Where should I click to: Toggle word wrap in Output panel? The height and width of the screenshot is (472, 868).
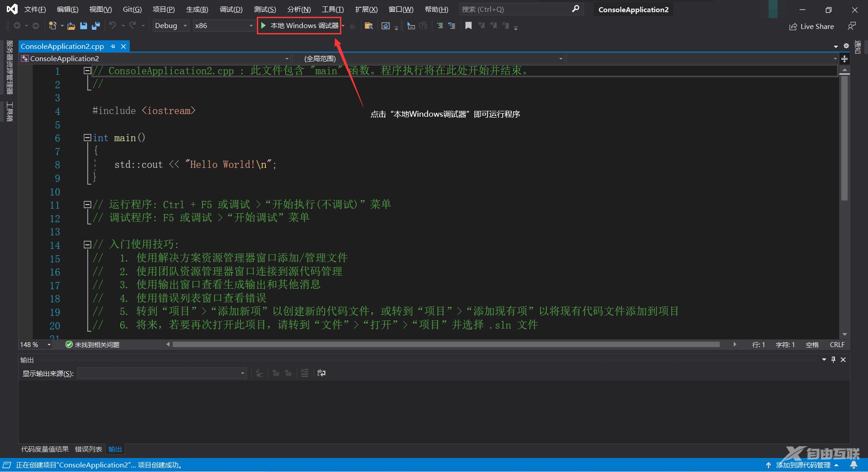(321, 373)
